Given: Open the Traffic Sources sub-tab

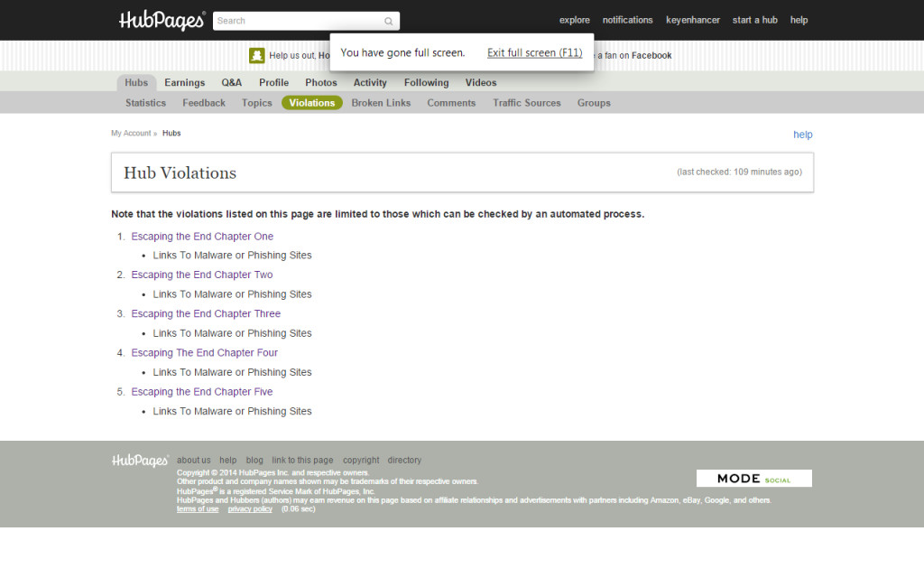Looking at the screenshot, I should click(527, 103).
